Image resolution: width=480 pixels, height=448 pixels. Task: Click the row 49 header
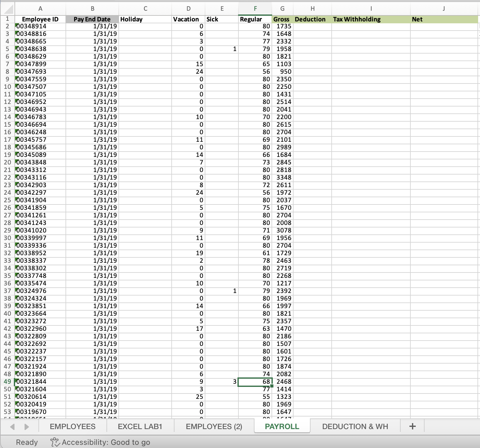click(x=8, y=382)
